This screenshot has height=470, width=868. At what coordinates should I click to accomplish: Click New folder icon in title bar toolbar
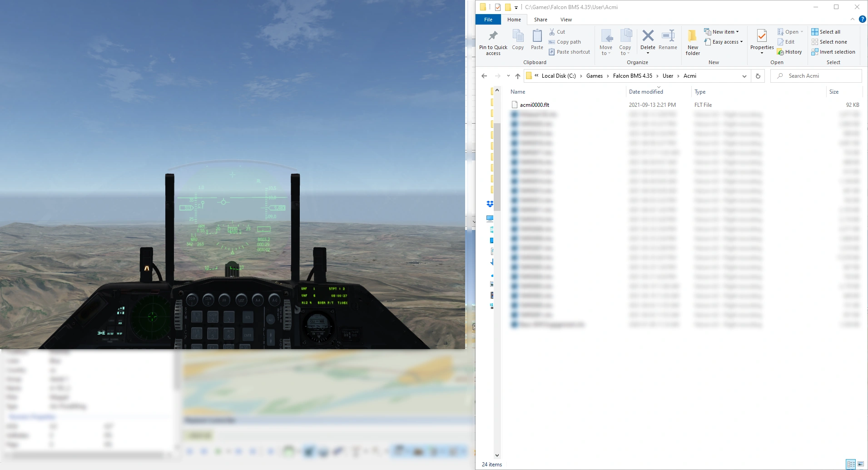[x=508, y=7]
